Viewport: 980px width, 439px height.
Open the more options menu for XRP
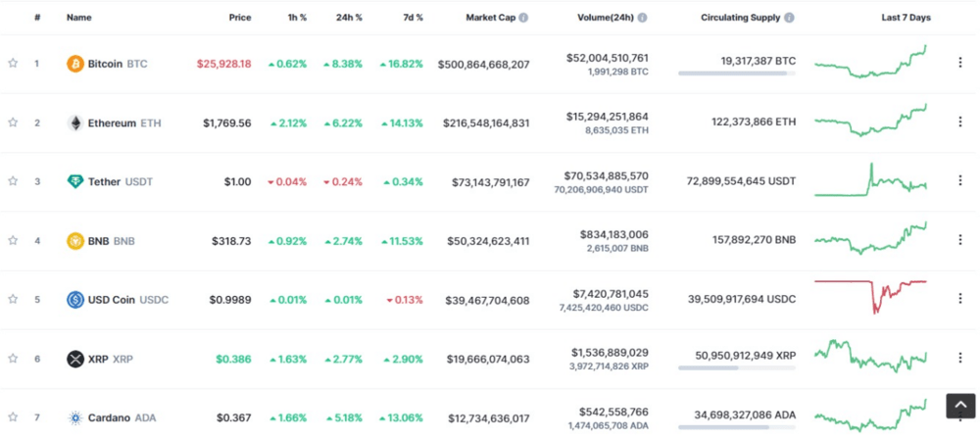[960, 358]
